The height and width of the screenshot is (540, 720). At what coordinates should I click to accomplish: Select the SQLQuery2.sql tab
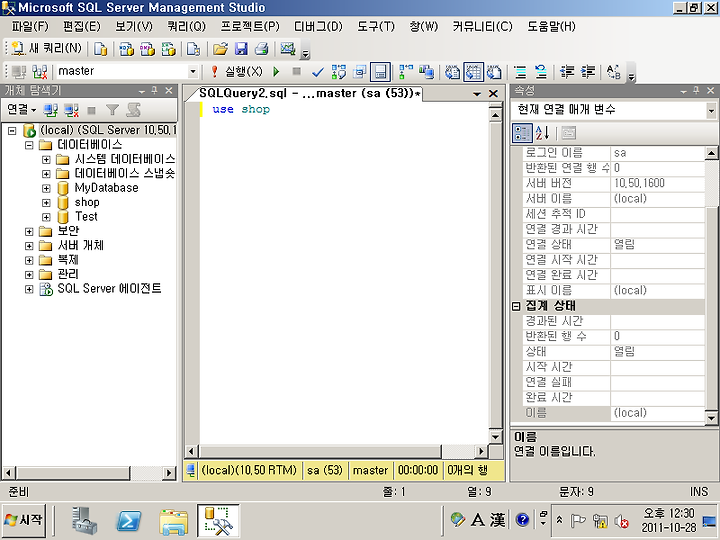(x=309, y=94)
